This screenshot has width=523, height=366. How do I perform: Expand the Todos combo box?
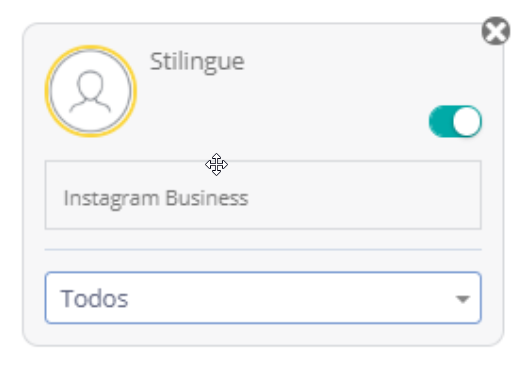coord(263,298)
